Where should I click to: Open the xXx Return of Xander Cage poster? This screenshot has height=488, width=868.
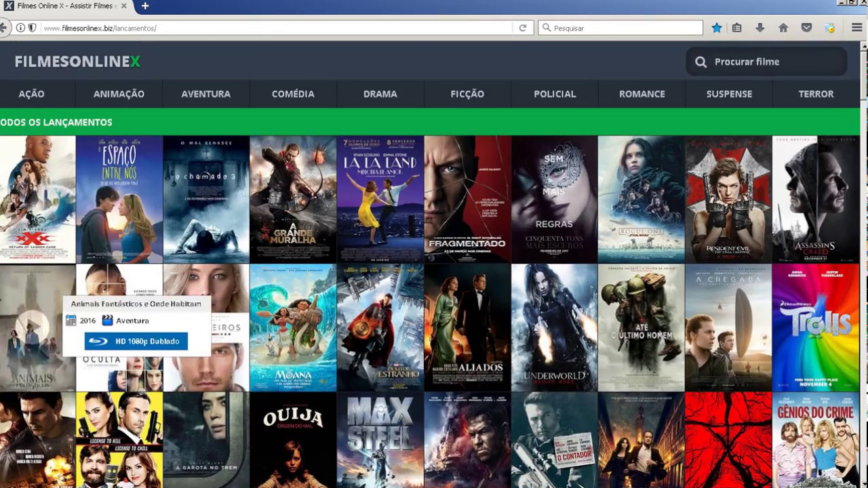pos(37,199)
